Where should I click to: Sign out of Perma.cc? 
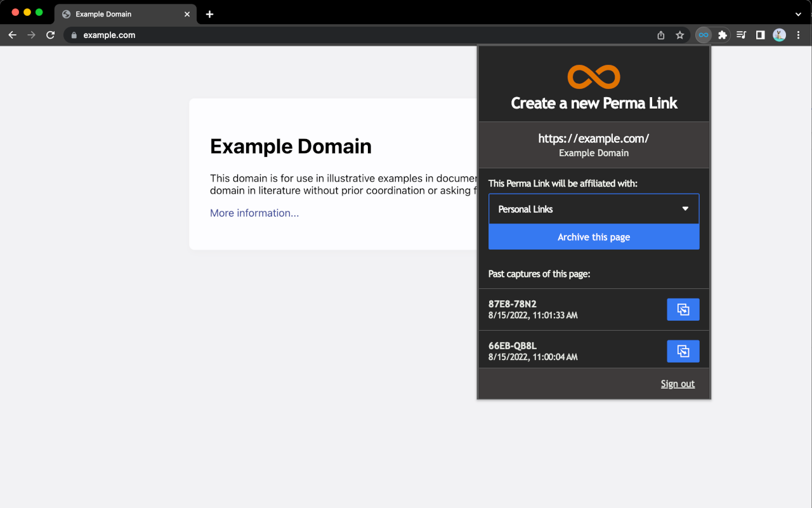(678, 384)
